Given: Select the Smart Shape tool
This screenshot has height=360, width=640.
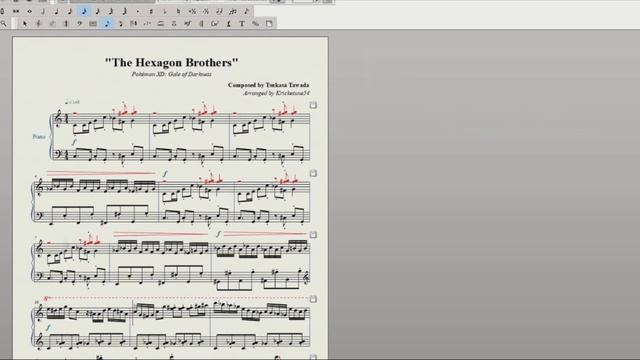Looking at the screenshot, I should tap(160, 24).
